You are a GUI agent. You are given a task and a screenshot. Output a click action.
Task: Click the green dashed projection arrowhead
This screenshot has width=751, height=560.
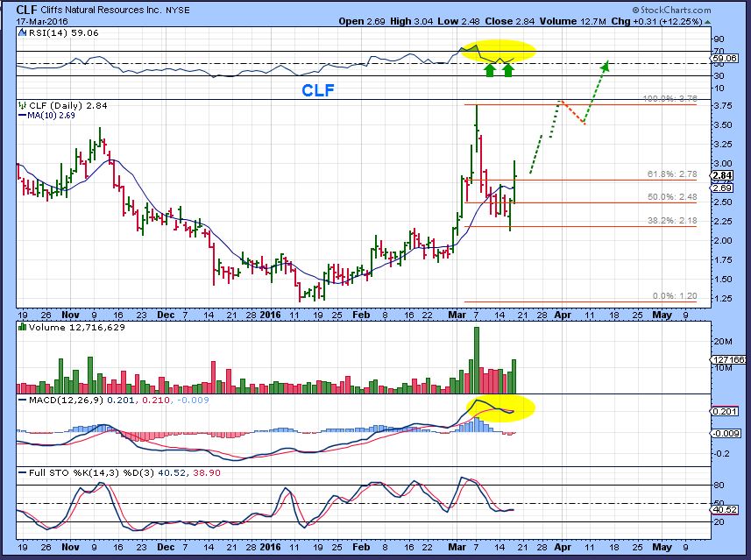(x=605, y=65)
